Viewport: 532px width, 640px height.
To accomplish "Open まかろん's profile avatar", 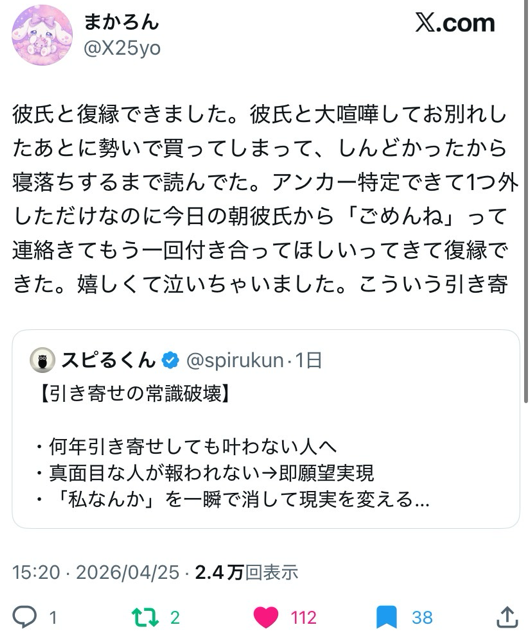I will point(42,35).
